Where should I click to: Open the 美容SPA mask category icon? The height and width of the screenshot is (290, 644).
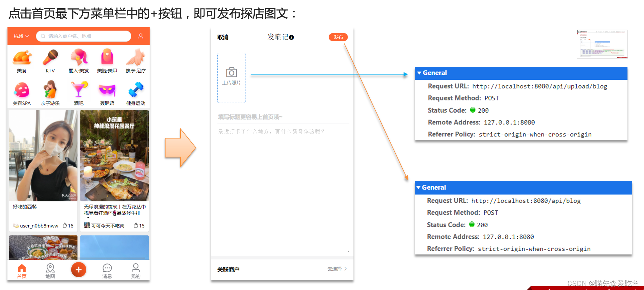tap(22, 90)
